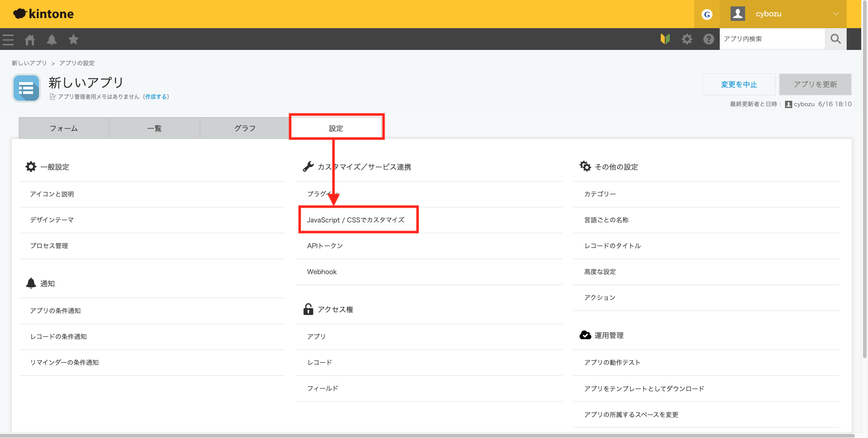Click the 新しいアプリ app icon

pyautogui.click(x=26, y=88)
